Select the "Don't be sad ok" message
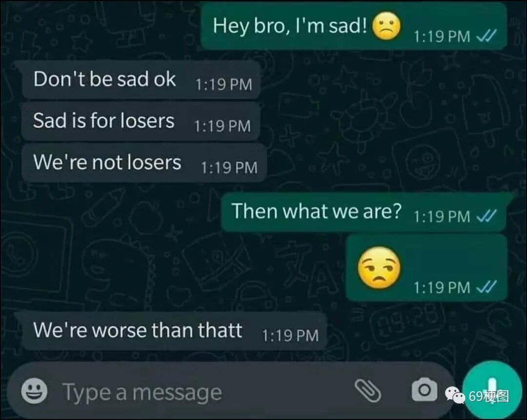This screenshot has height=420, width=527. [141, 80]
